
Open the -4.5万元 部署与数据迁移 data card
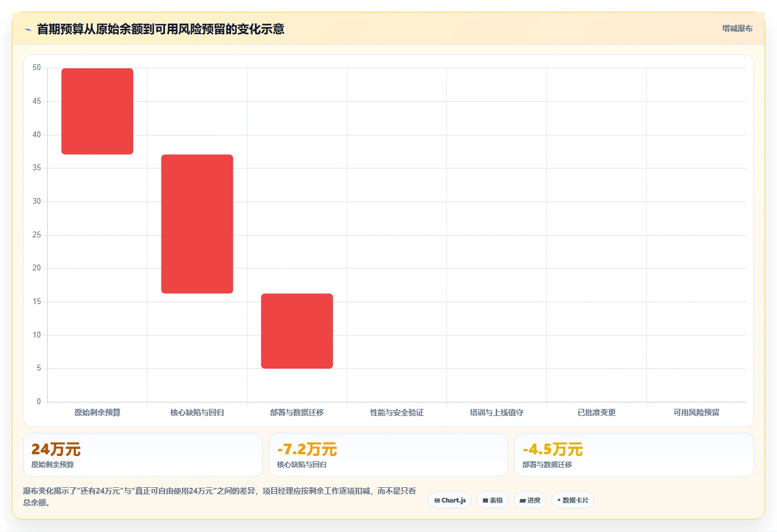pos(634,455)
